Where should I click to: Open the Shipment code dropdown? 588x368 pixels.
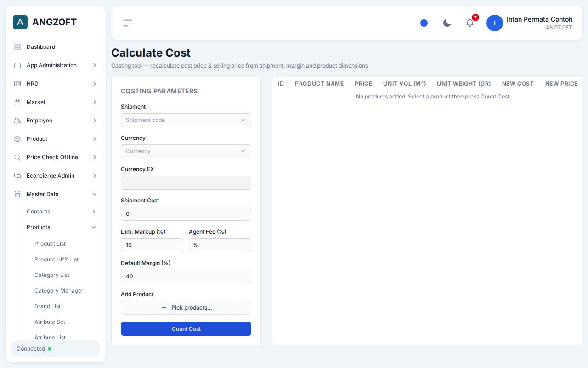[x=186, y=120]
